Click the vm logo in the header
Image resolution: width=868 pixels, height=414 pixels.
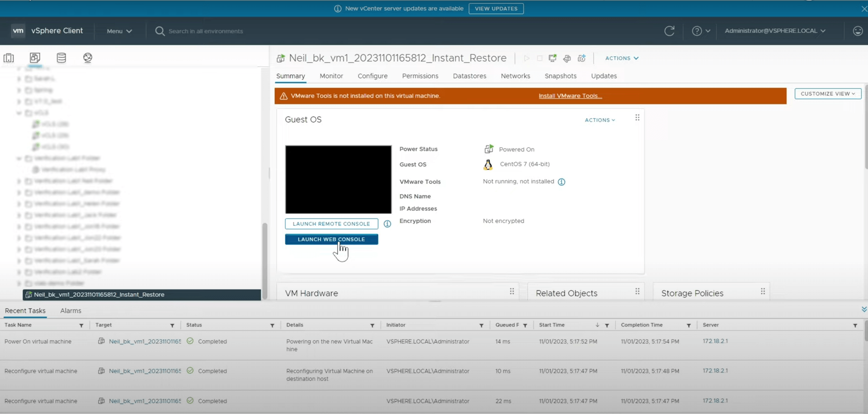[18, 30]
